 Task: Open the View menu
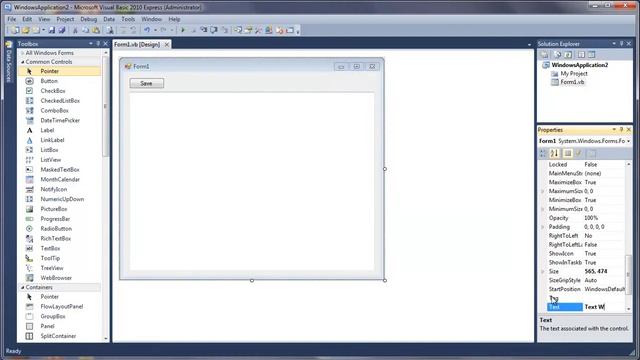coord(44,19)
